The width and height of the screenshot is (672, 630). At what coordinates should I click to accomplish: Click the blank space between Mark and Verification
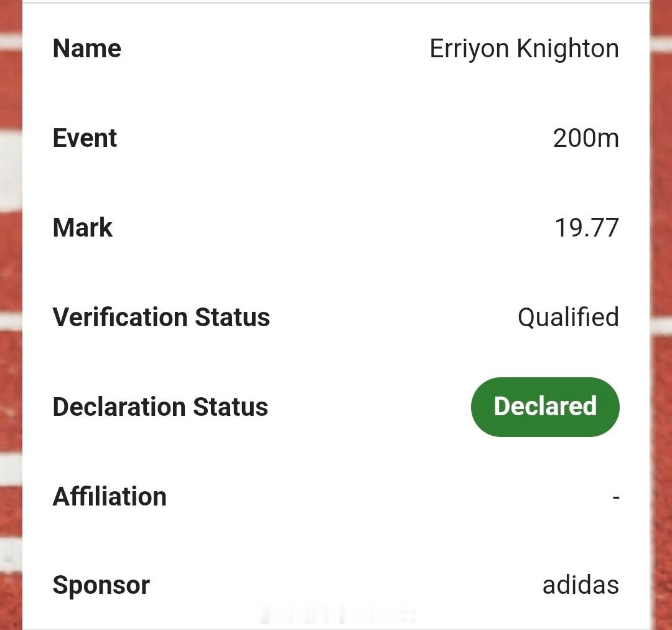coord(336,272)
